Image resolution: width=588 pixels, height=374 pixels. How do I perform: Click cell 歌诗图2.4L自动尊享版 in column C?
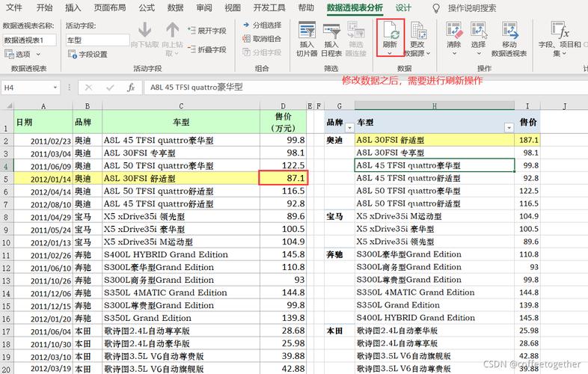(181, 331)
